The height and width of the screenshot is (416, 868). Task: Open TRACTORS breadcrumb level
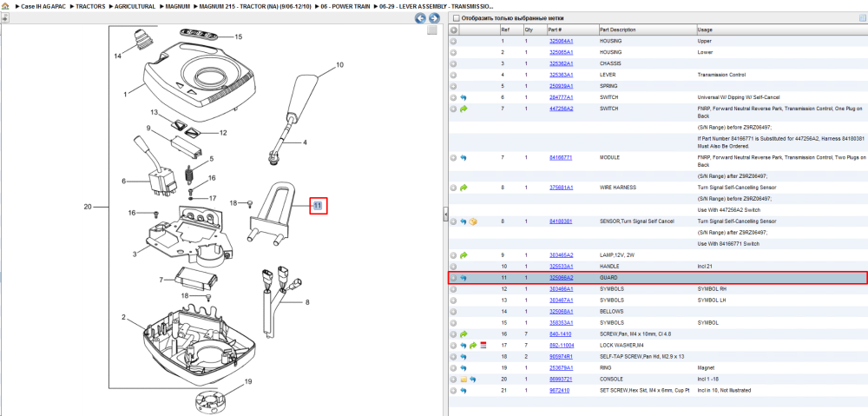click(x=91, y=7)
